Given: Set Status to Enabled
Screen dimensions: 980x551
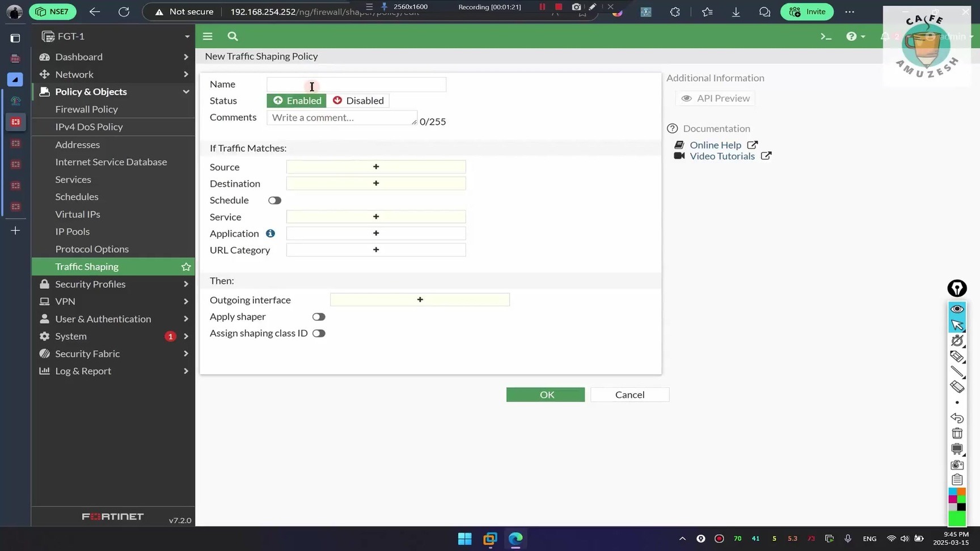Looking at the screenshot, I should click(297, 100).
